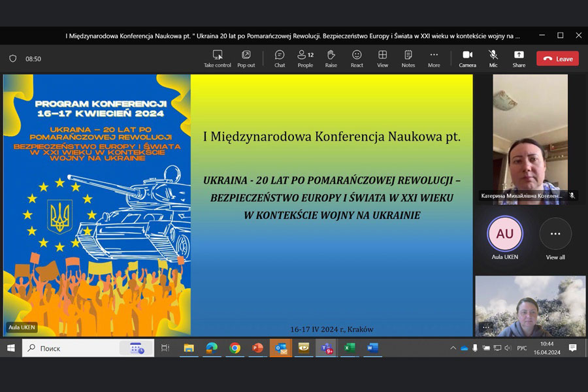Image resolution: width=588 pixels, height=392 pixels.
Task: Share your screen with Share icon
Action: click(x=519, y=58)
